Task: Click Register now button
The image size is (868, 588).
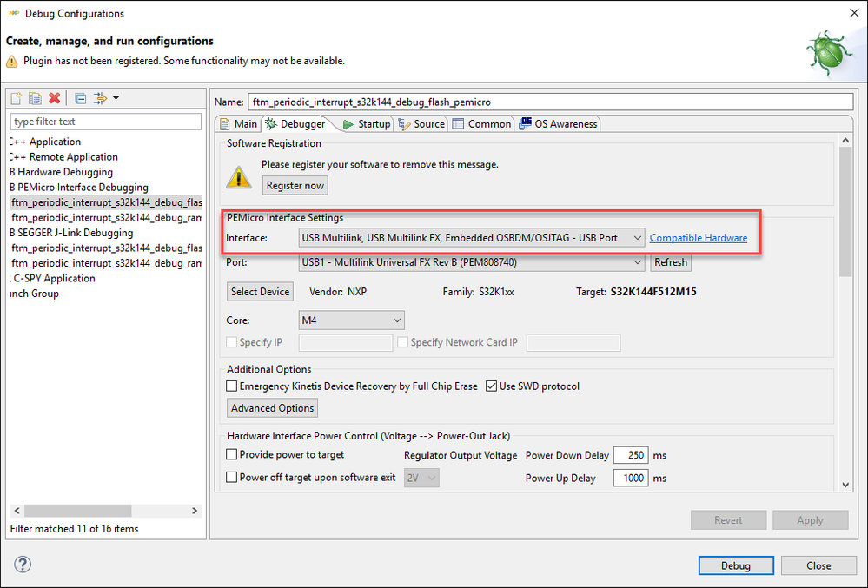Action: 295,185
